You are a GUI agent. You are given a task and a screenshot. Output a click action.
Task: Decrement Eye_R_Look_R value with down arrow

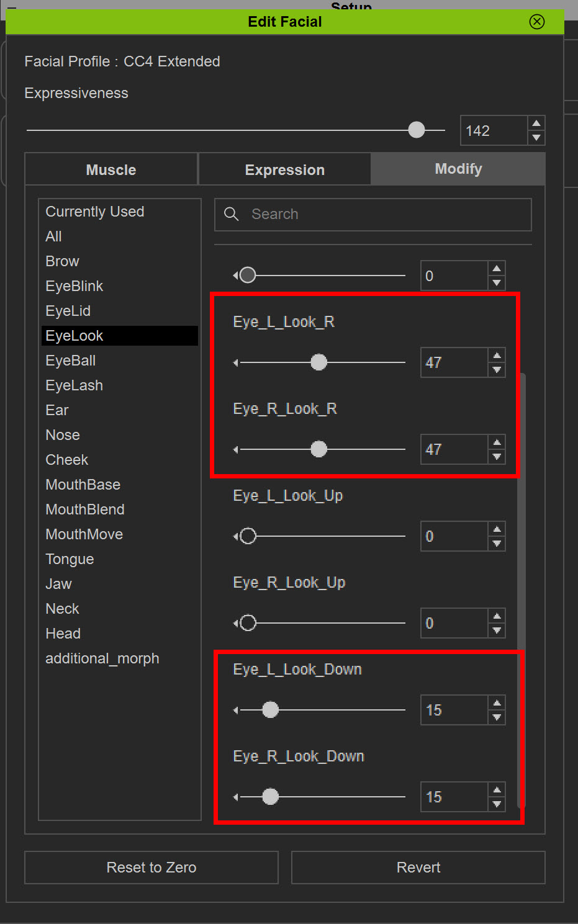[497, 457]
